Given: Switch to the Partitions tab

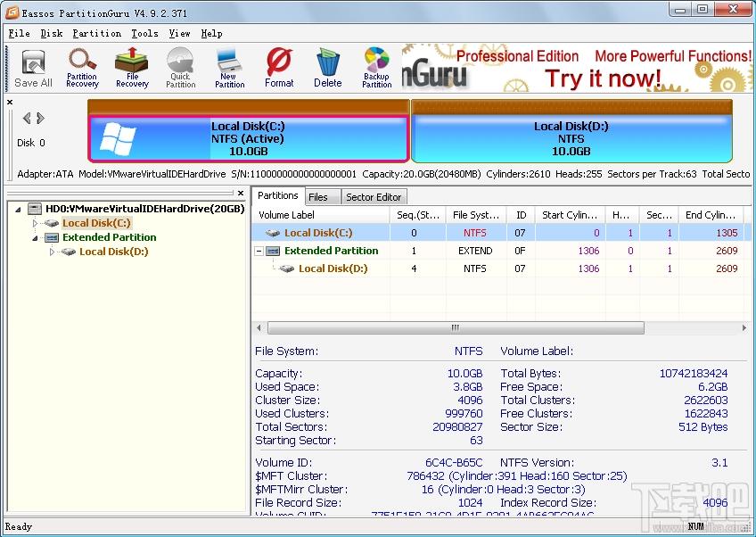Looking at the screenshot, I should point(278,195).
